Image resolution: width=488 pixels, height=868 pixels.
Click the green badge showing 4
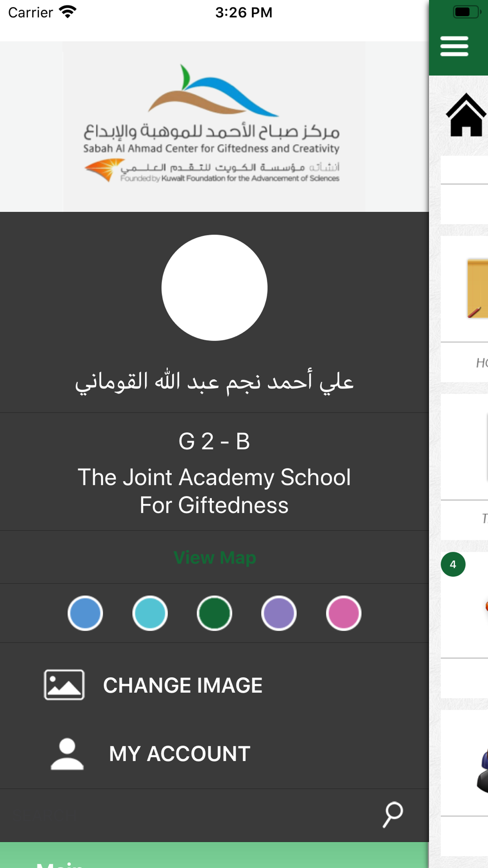click(453, 564)
